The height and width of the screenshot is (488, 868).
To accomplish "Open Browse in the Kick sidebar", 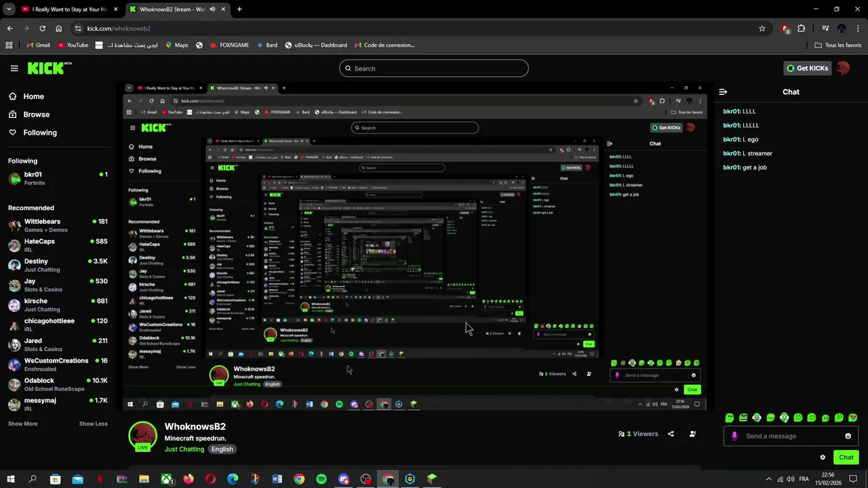I will (30, 115).
